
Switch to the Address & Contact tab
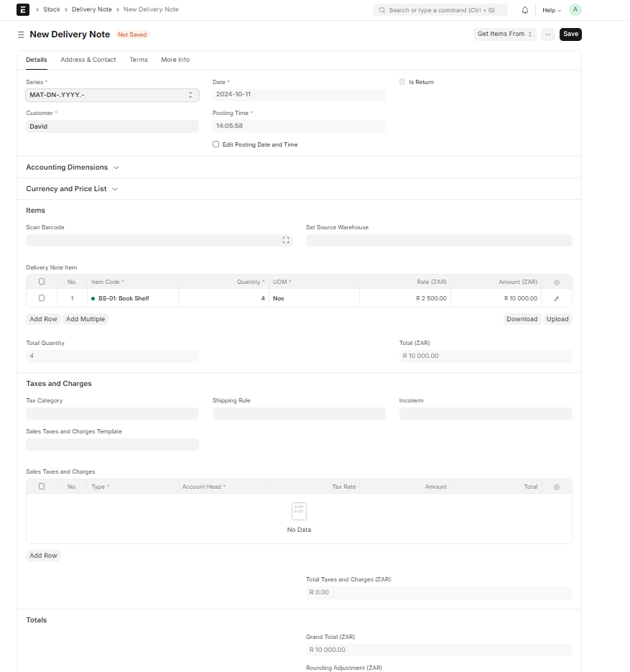pos(88,60)
